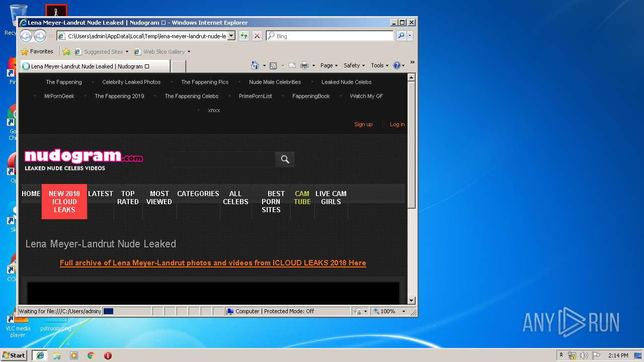The height and width of the screenshot is (362, 644).
Task: Open the CATEGORIES nav item
Action: (x=198, y=194)
